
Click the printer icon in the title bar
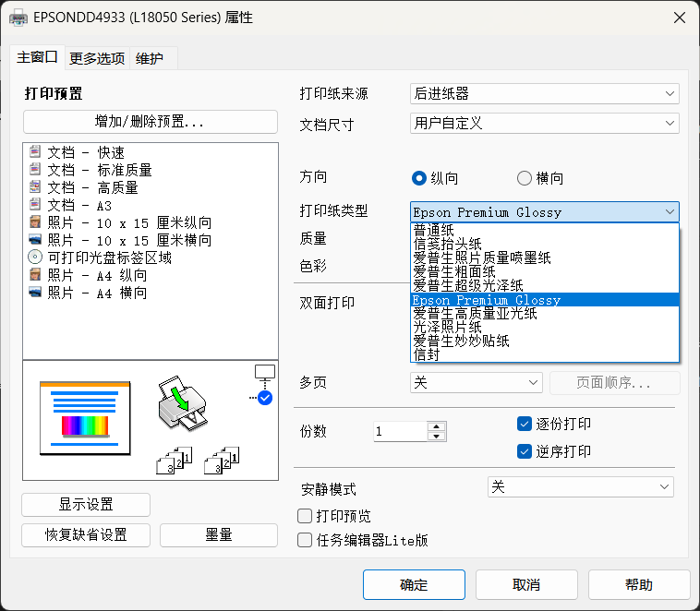click(x=18, y=18)
